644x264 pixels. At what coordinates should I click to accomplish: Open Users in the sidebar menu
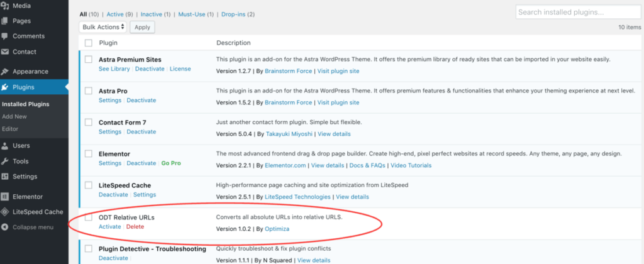click(x=21, y=146)
